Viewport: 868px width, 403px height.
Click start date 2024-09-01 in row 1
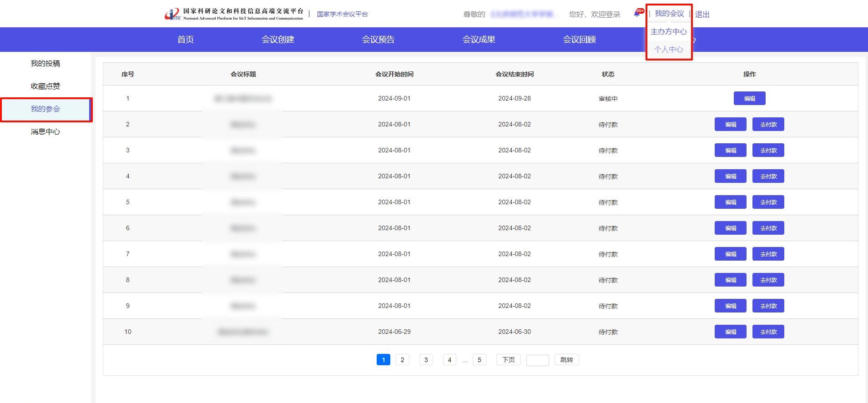tap(394, 98)
